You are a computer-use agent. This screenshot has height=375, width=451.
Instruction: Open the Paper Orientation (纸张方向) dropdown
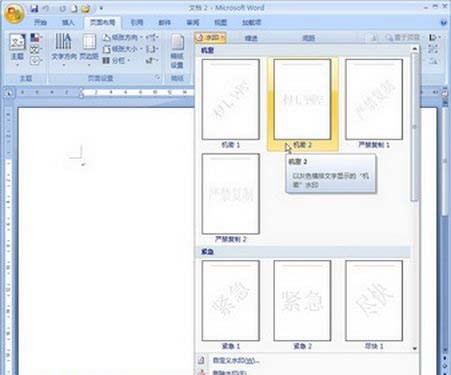tap(122, 37)
